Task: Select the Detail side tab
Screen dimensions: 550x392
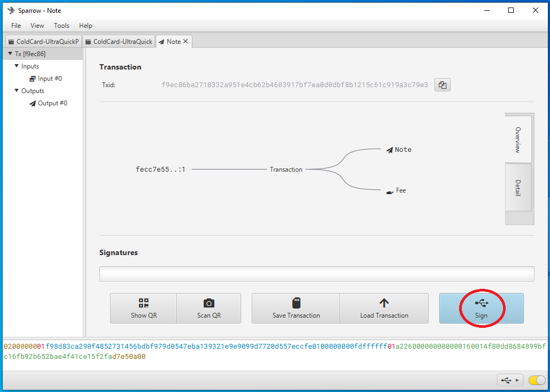Action: coord(518,188)
